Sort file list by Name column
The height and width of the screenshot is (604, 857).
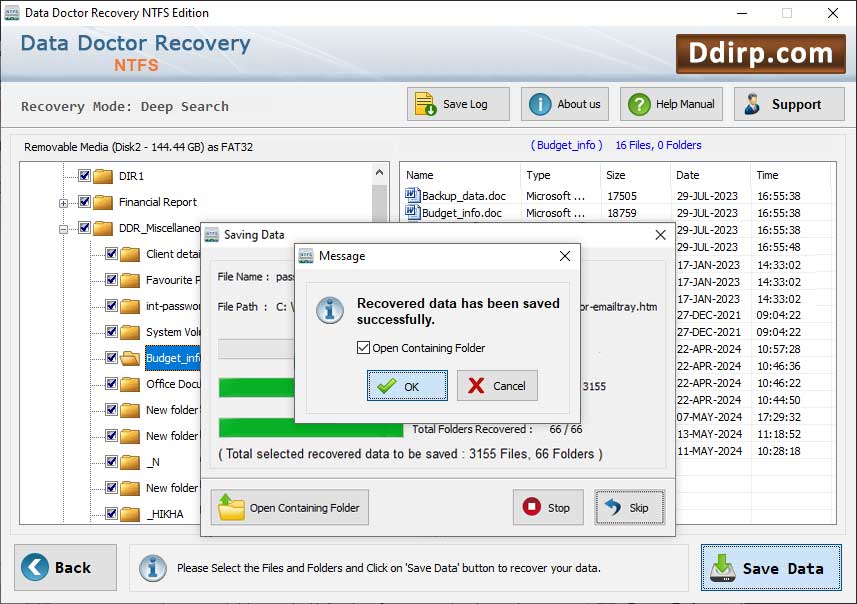click(x=460, y=175)
